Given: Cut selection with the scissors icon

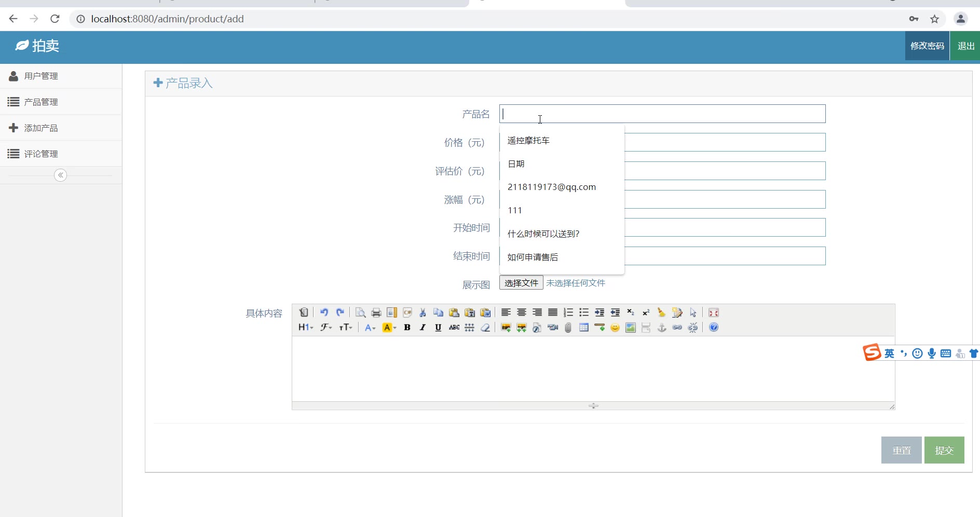Looking at the screenshot, I should coord(423,312).
